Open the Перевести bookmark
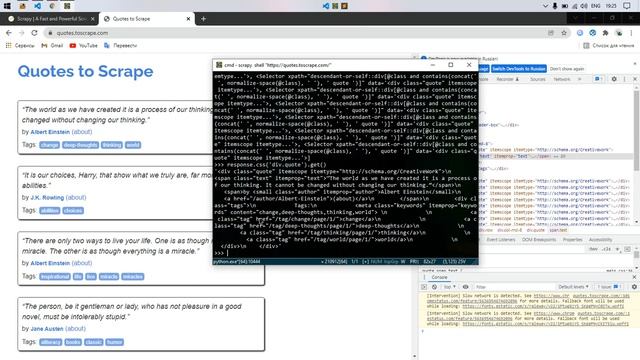 [x=120, y=46]
